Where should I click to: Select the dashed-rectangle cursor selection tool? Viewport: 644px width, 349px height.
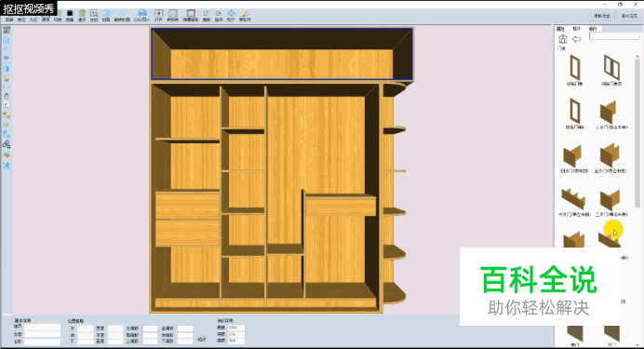(94, 14)
